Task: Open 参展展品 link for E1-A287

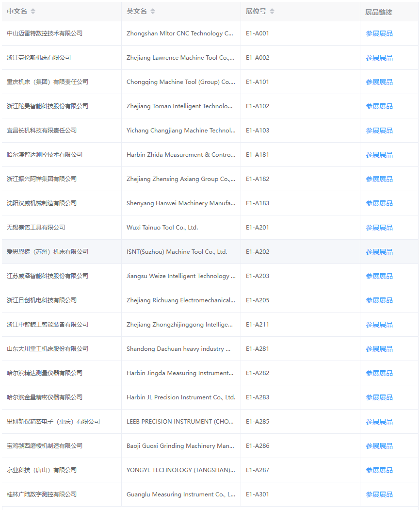Action: click(379, 470)
